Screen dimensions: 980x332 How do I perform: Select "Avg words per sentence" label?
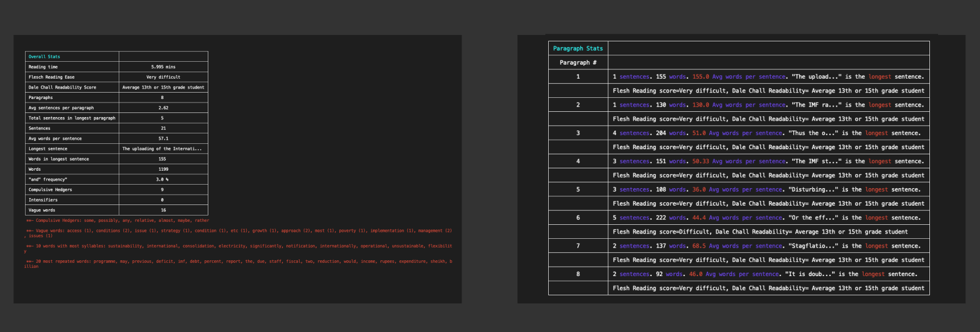[55, 139]
